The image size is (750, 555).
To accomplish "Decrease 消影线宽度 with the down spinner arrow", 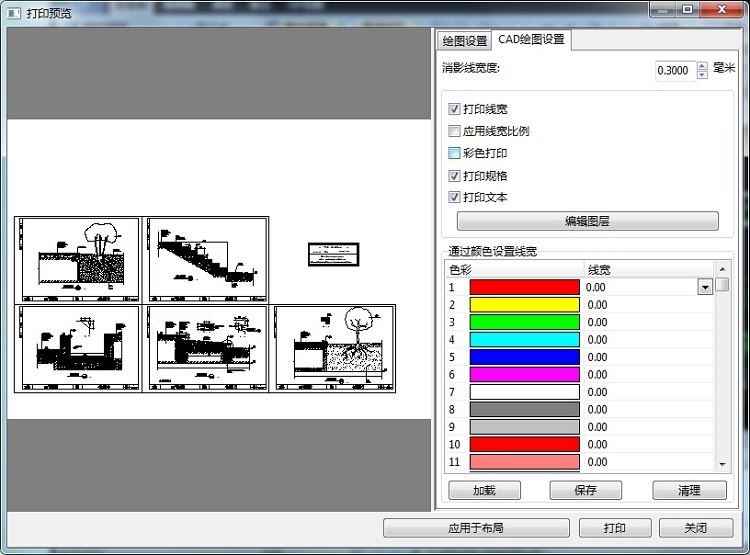I will point(702,75).
